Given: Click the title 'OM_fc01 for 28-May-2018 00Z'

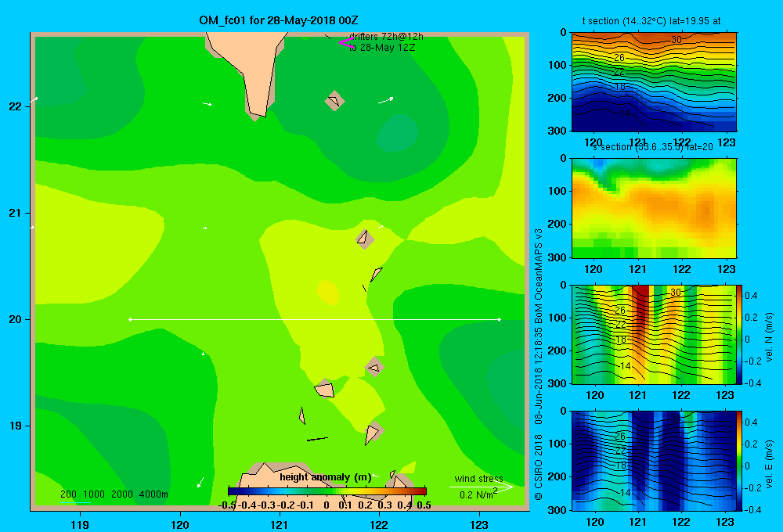Looking at the screenshot, I should (x=278, y=20).
